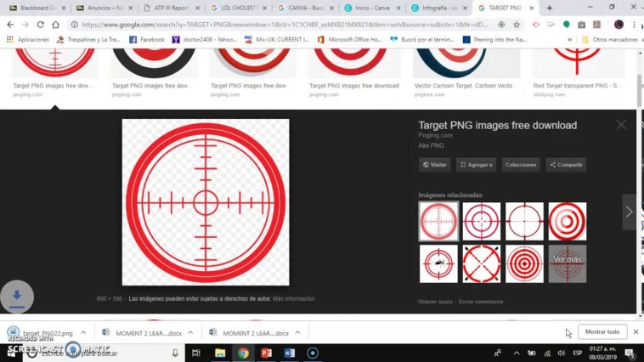Screen dimensions: 644x362
Task: Click the Compartir share button
Action: coord(566,165)
